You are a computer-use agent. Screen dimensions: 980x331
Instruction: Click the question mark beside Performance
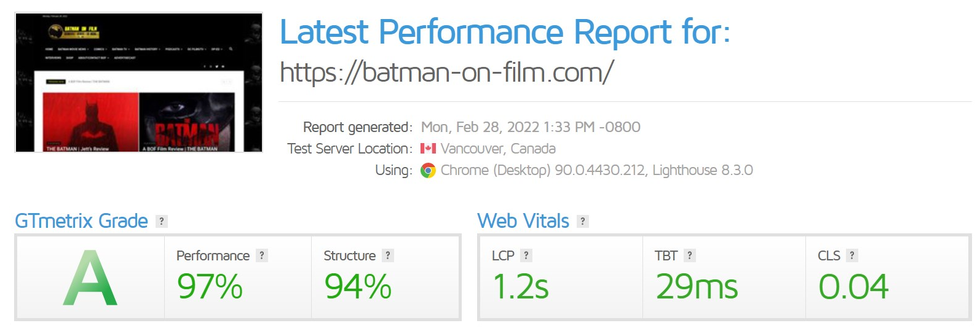point(262,255)
